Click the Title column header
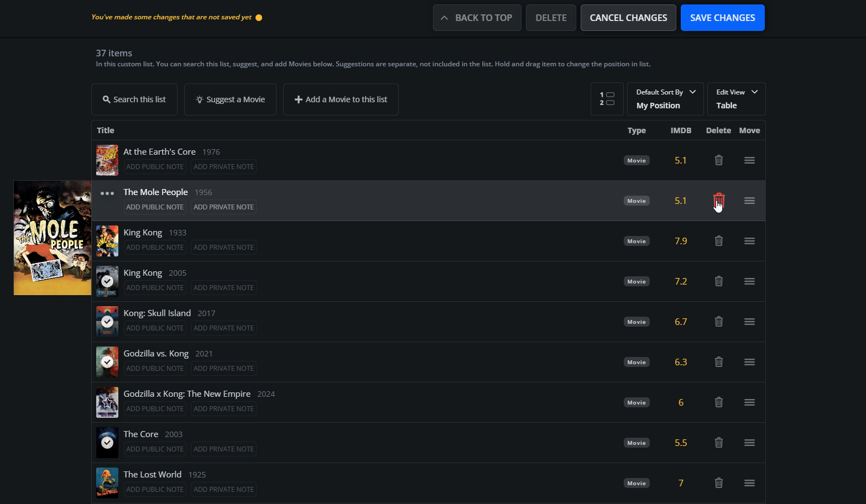The image size is (866, 504). [x=106, y=130]
